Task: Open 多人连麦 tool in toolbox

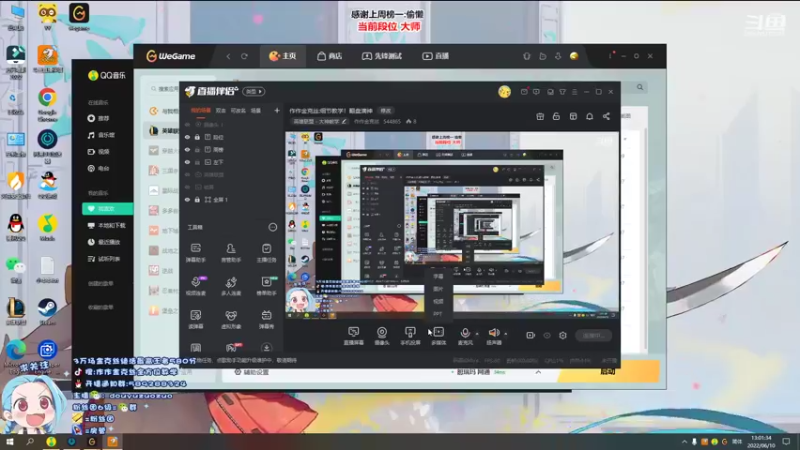Action: point(231,286)
